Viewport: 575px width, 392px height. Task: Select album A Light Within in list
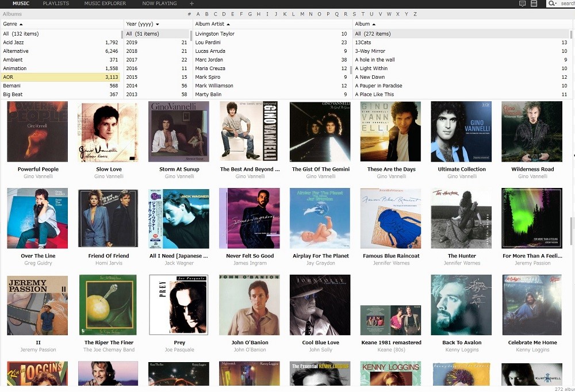point(461,68)
